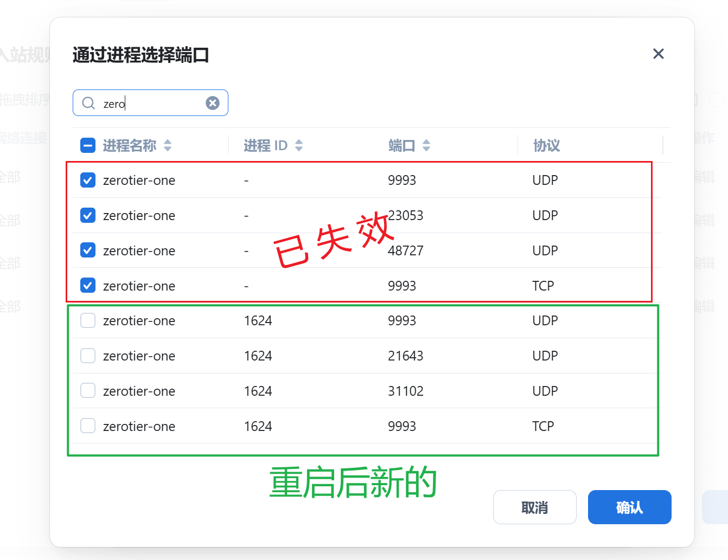Select port value 48727
Screen dimensions: 728x560
[405, 250]
